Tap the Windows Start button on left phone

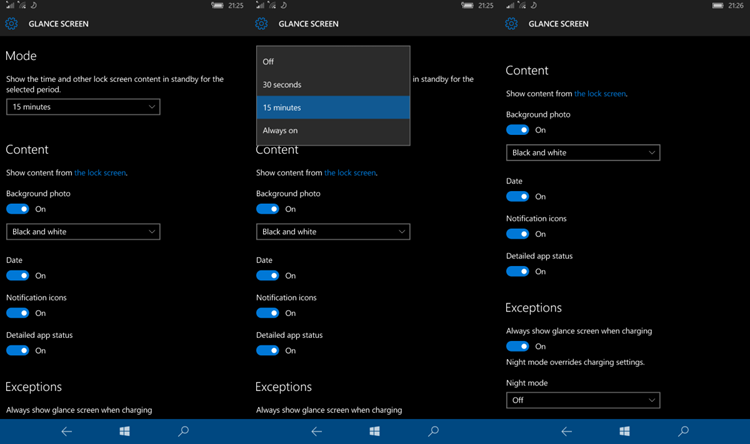125,432
